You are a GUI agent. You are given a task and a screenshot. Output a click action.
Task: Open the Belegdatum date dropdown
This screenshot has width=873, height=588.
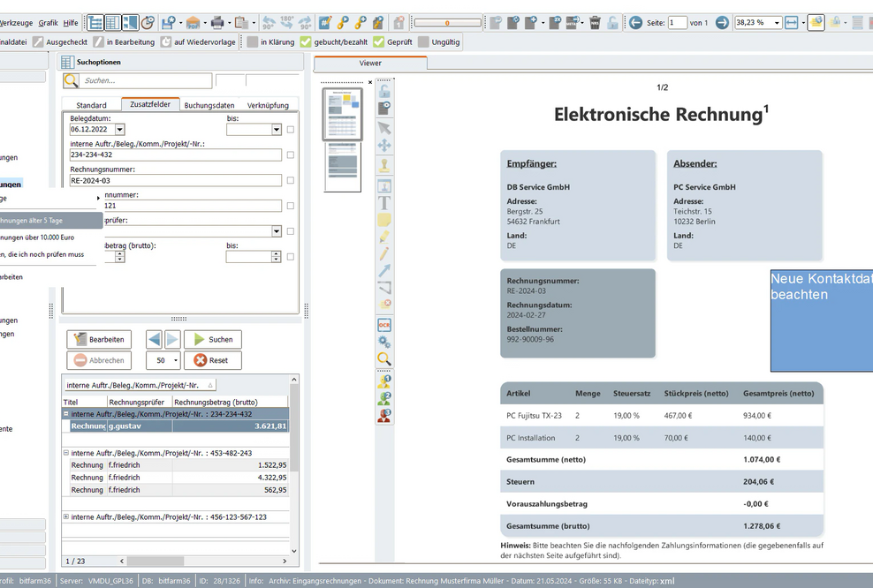[x=120, y=130]
